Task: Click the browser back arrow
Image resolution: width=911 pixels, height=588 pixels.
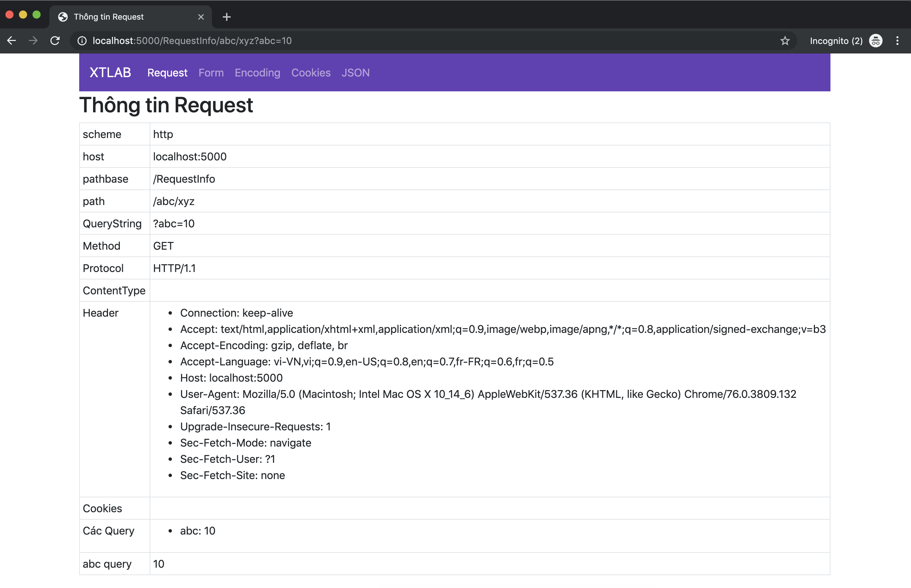Action: [12, 41]
